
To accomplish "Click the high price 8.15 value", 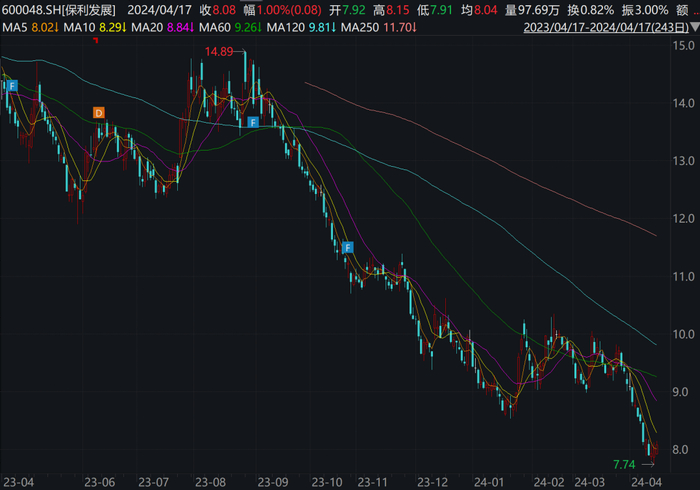I will click(397, 10).
